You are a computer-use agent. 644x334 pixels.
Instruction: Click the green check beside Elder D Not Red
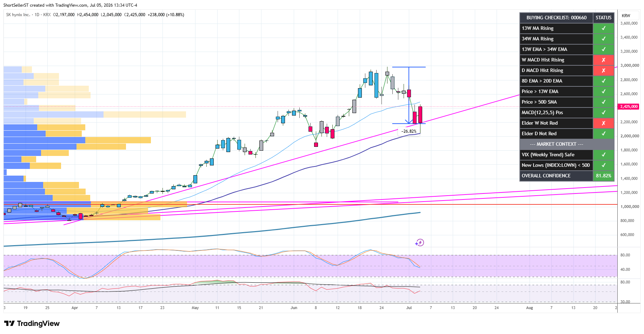604,133
